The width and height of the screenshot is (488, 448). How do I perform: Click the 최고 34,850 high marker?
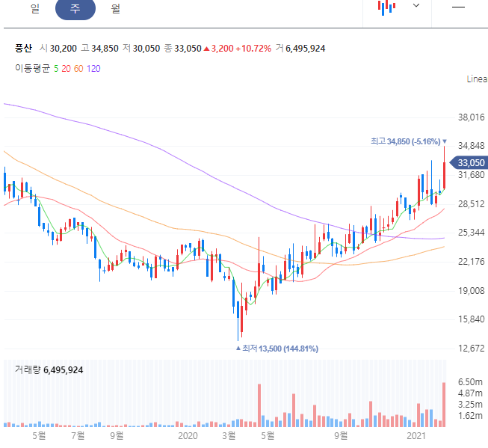(408, 141)
